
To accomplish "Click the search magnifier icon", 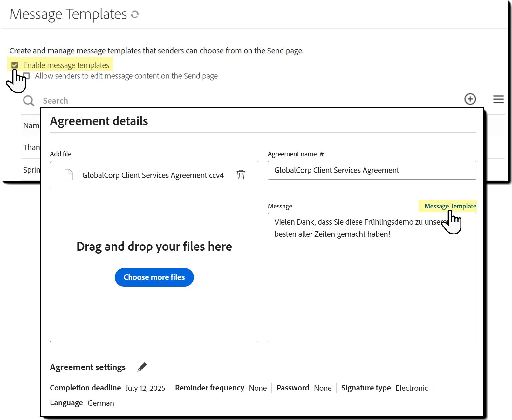I will coord(29,101).
